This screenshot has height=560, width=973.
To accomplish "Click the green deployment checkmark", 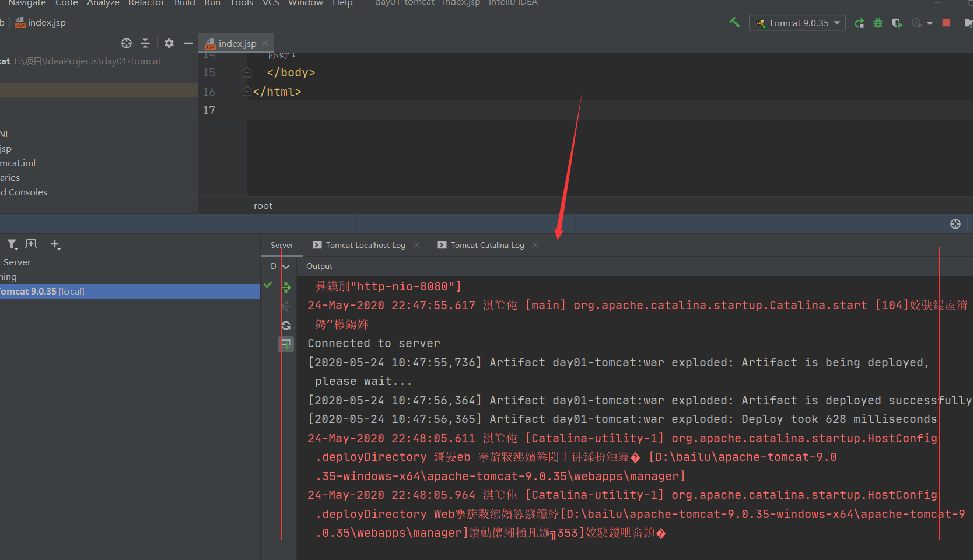I will 268,285.
